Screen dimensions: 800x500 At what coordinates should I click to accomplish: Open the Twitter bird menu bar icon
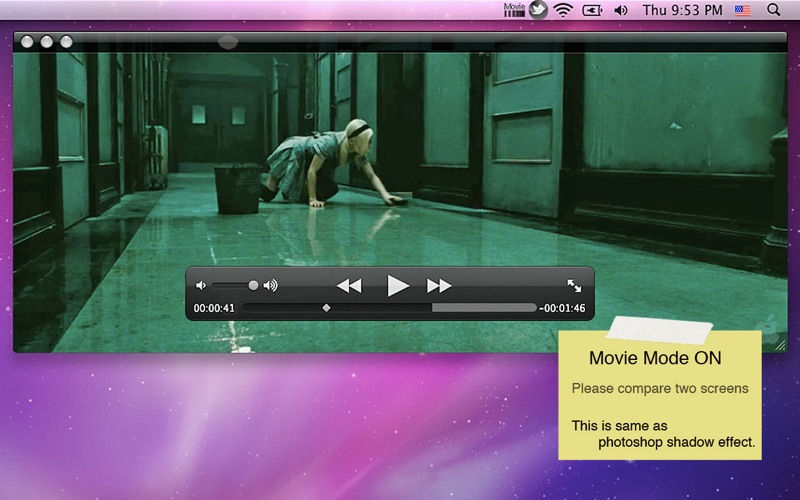point(538,10)
